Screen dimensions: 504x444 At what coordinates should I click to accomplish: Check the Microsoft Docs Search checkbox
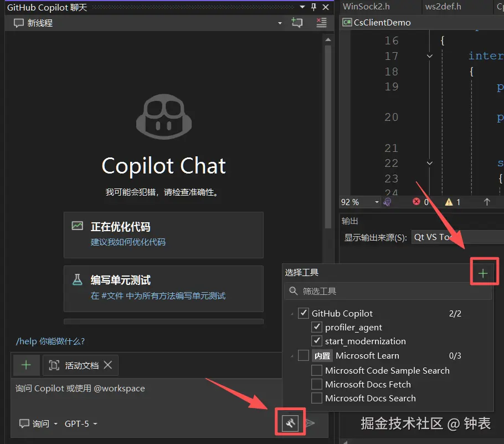(317, 398)
